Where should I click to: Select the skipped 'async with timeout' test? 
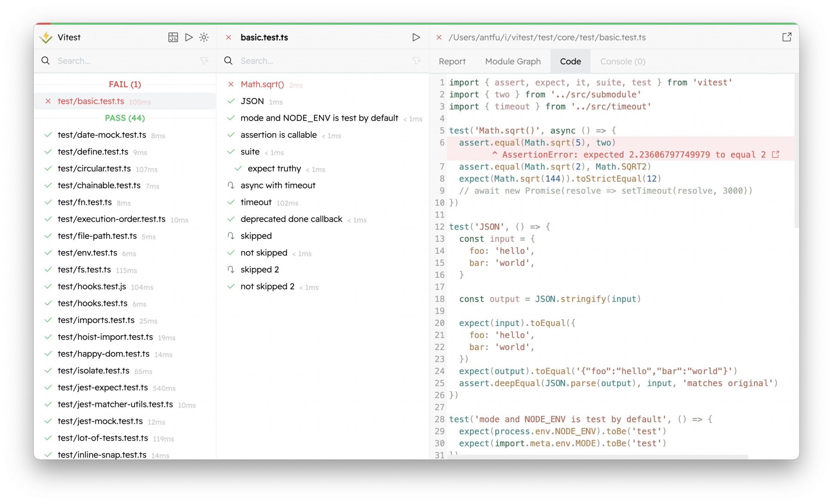click(x=278, y=185)
